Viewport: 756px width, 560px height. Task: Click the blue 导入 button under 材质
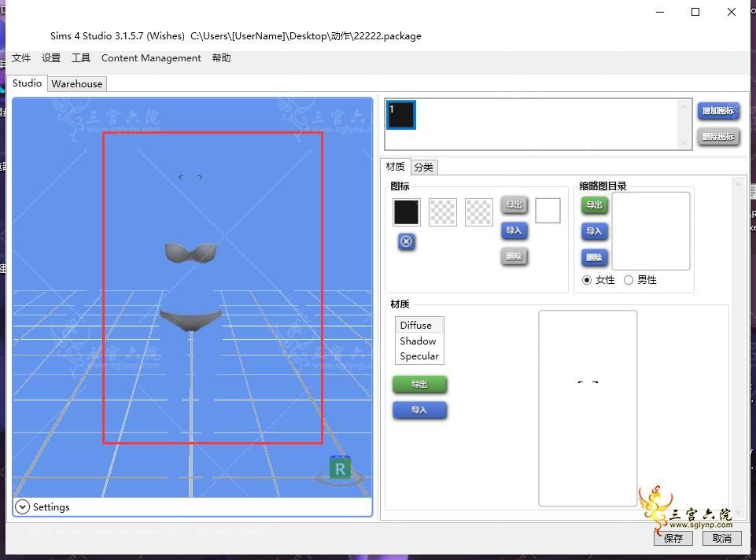point(419,410)
